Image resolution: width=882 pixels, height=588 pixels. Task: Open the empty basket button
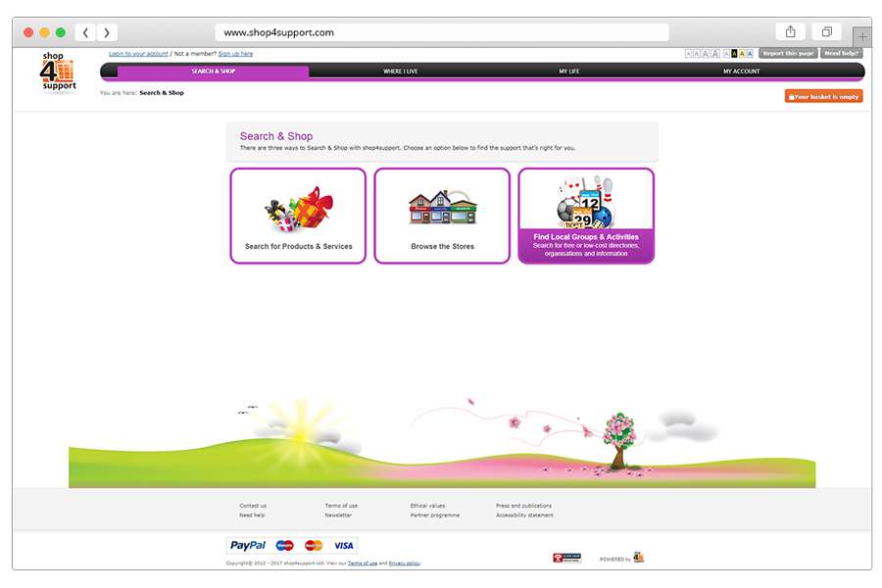pyautogui.click(x=823, y=97)
